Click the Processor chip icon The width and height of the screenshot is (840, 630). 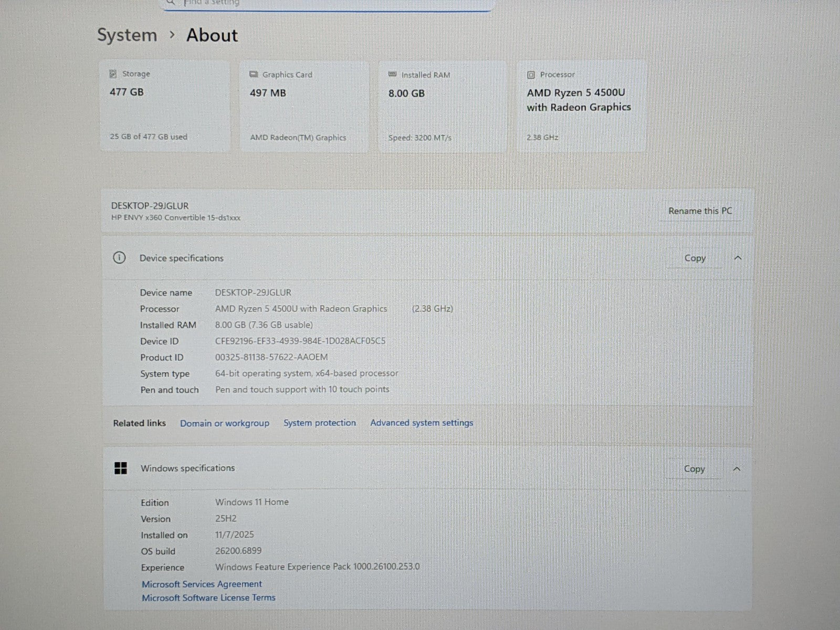pos(531,75)
